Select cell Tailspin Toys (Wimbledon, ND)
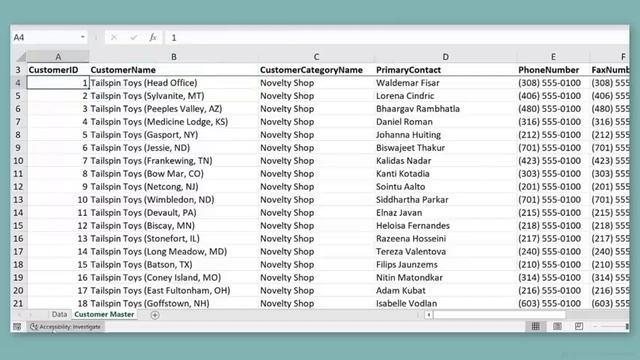This screenshot has height=360, width=640. coord(173,200)
